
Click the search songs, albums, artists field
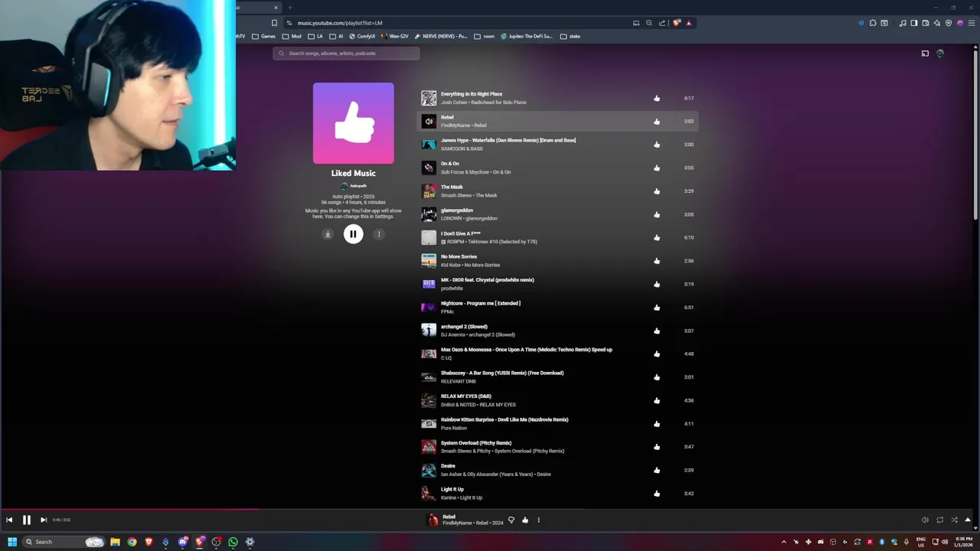[346, 54]
